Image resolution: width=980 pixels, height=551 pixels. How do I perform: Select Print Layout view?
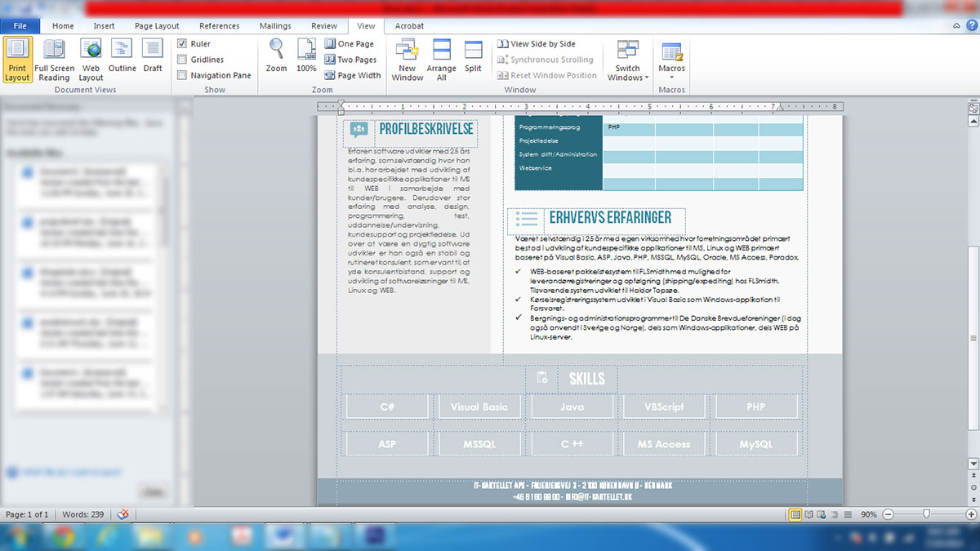point(17,60)
